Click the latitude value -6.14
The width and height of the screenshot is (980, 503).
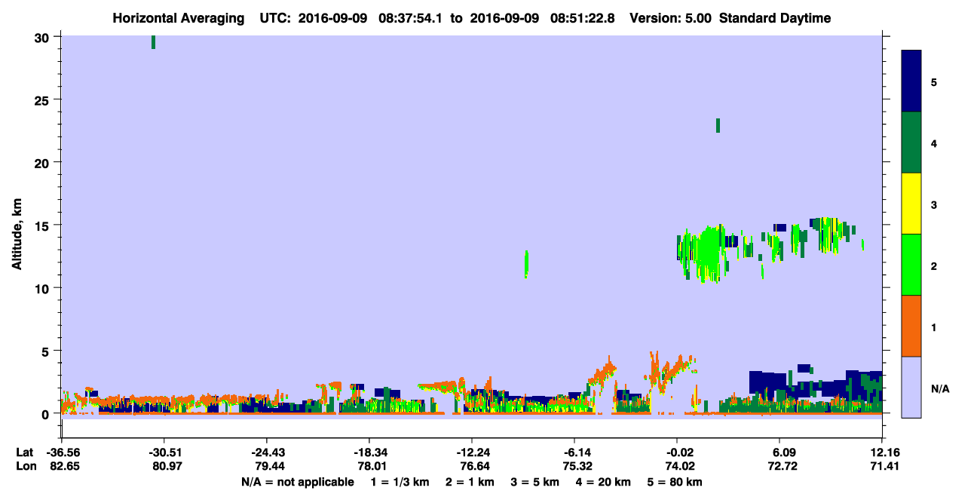click(x=575, y=452)
